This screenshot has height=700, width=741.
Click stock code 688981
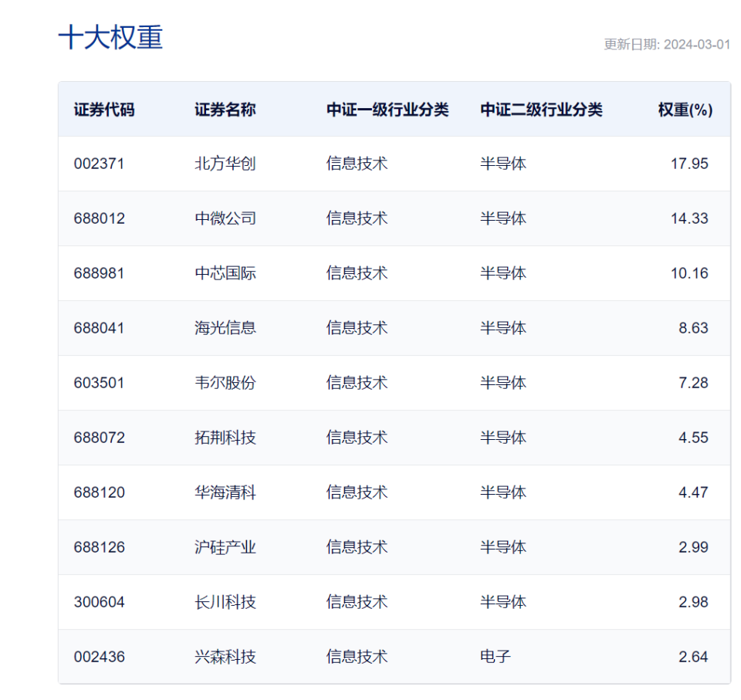tap(100, 273)
